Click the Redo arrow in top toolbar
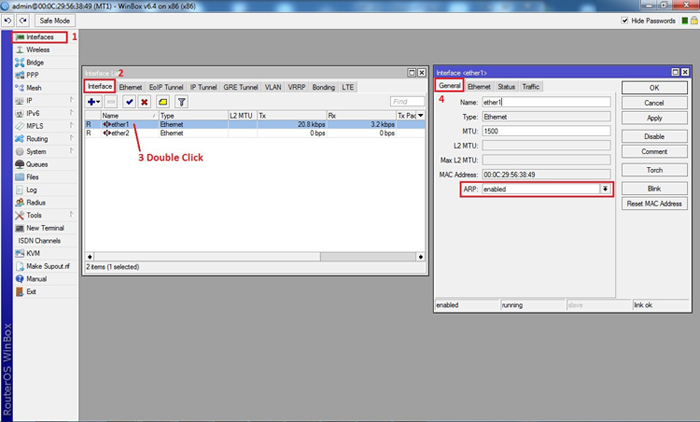The width and height of the screenshot is (700, 422). (x=21, y=20)
